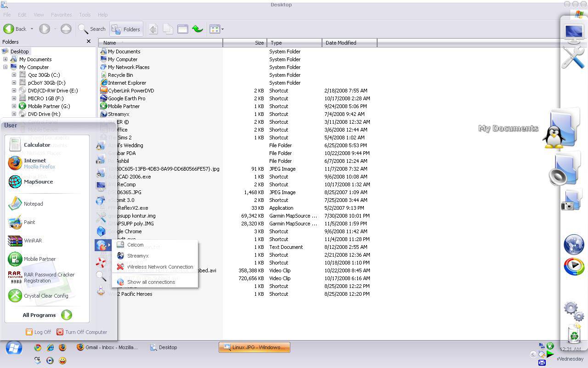Expand My Documents tree node
The height and width of the screenshot is (368, 588).
pyautogui.click(x=5, y=59)
